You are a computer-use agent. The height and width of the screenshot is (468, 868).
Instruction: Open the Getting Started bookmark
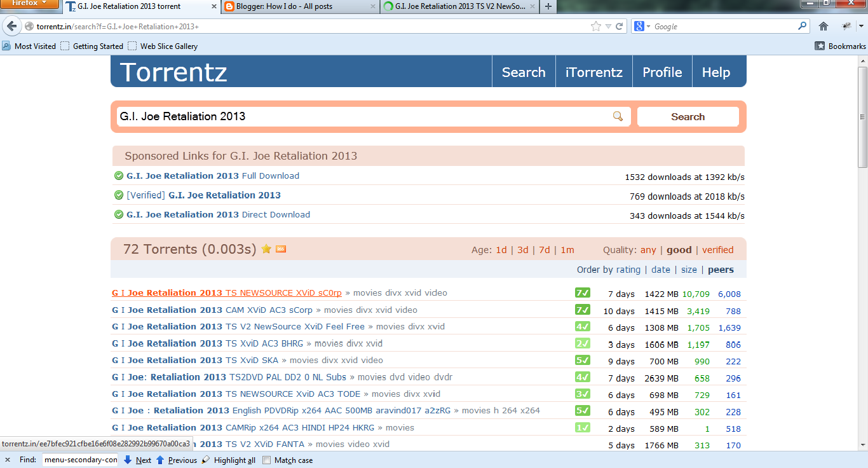coord(92,46)
